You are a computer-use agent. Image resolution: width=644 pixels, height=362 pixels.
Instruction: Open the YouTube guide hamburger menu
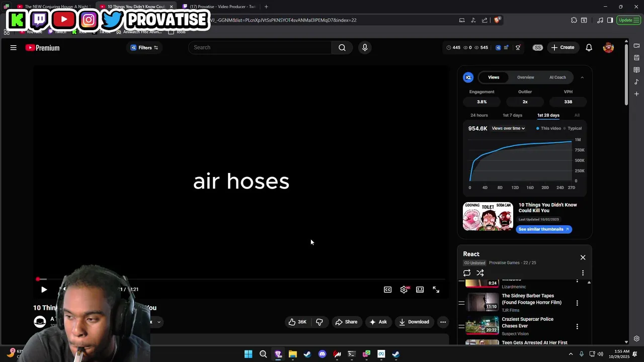pos(14,48)
